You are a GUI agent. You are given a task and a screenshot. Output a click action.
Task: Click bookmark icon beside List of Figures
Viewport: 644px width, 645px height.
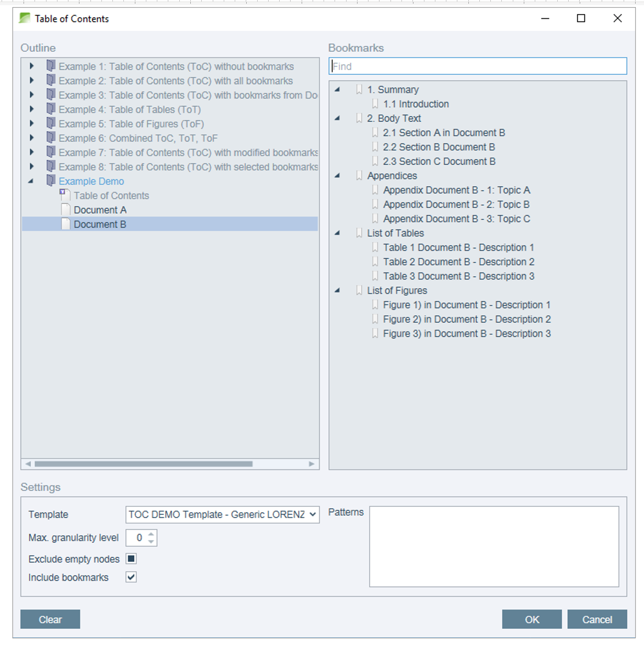(359, 290)
